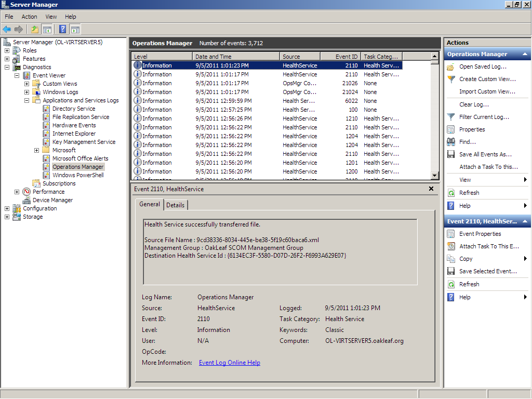The image size is (532, 399).
Task: Click event list scrollbar up arrow
Action: pyautogui.click(x=435, y=56)
